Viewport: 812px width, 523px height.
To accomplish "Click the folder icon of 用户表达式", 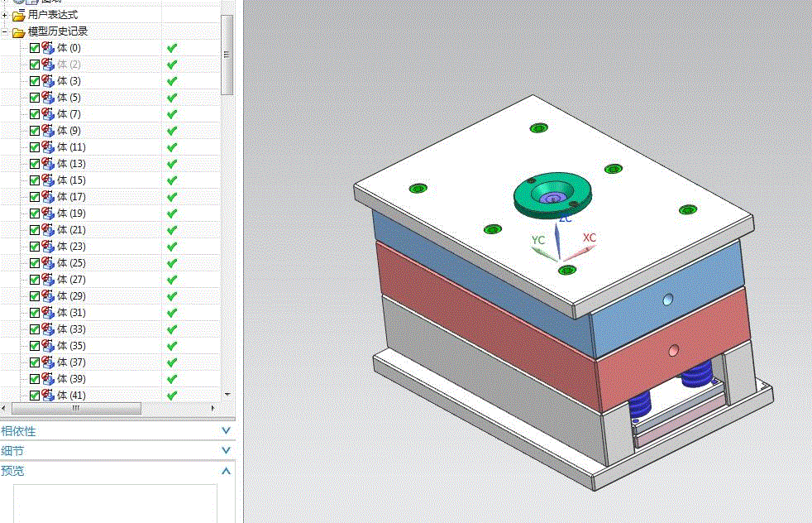I will (19, 15).
